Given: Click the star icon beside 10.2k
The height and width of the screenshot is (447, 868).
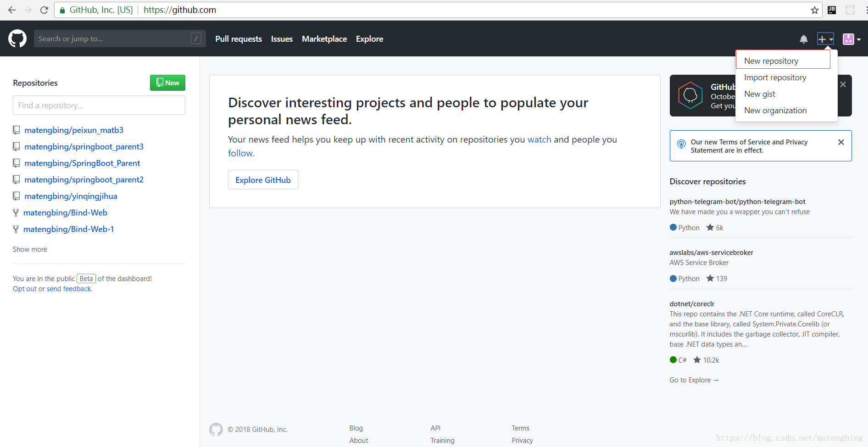Looking at the screenshot, I should (x=697, y=360).
